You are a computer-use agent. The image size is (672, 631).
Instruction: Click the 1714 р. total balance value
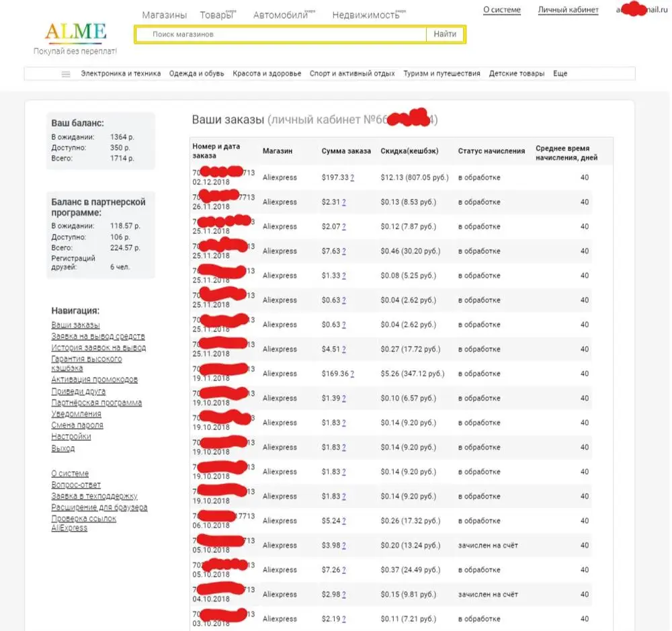click(x=122, y=158)
